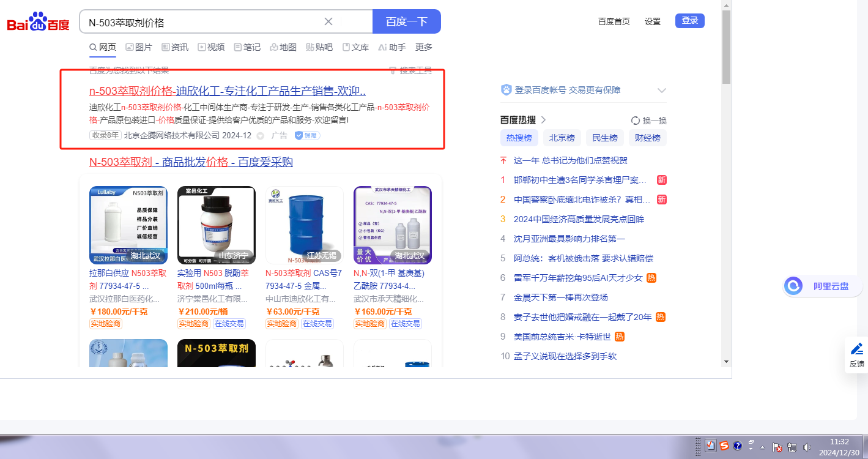Select the 财经榜 tab

647,138
